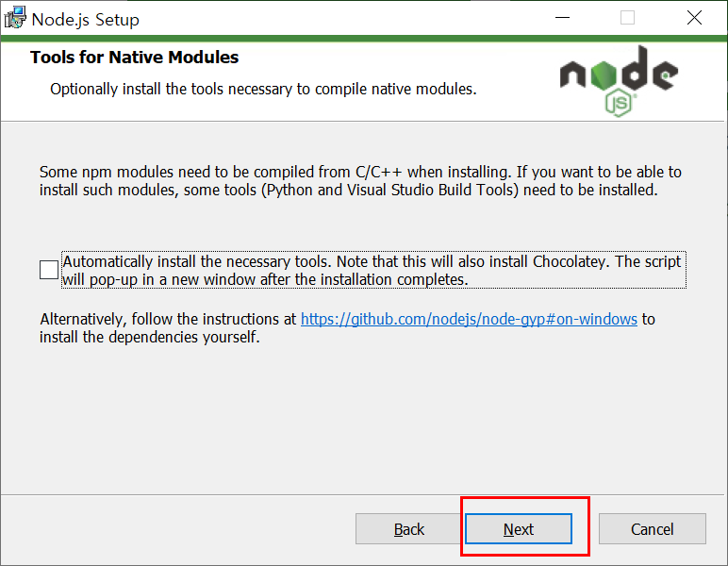Click the Node.js Setup installer icon
Screen dimensions: 728x566
coord(15,18)
